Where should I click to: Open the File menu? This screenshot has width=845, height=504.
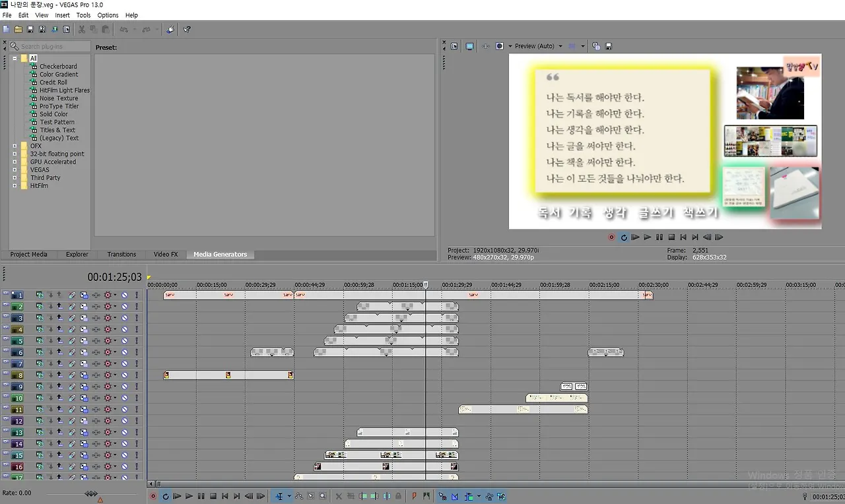(x=7, y=15)
